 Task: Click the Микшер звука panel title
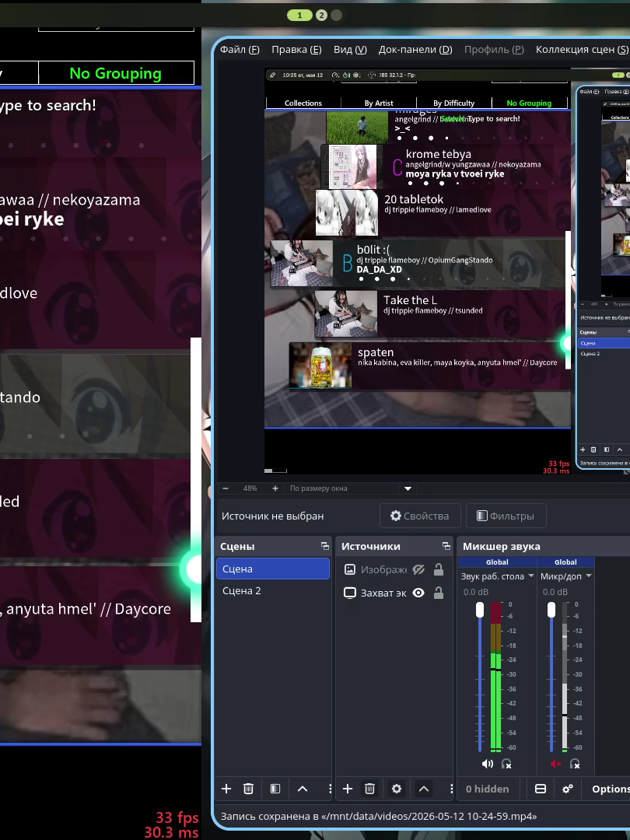[x=501, y=546]
